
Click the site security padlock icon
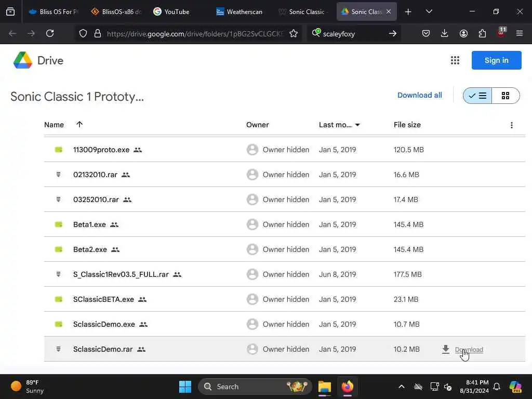[x=97, y=33]
